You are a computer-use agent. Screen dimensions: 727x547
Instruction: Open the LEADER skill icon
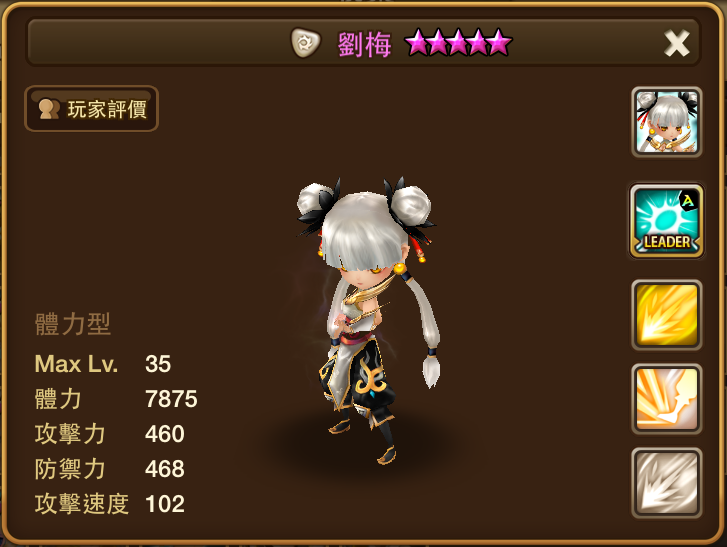(x=667, y=221)
